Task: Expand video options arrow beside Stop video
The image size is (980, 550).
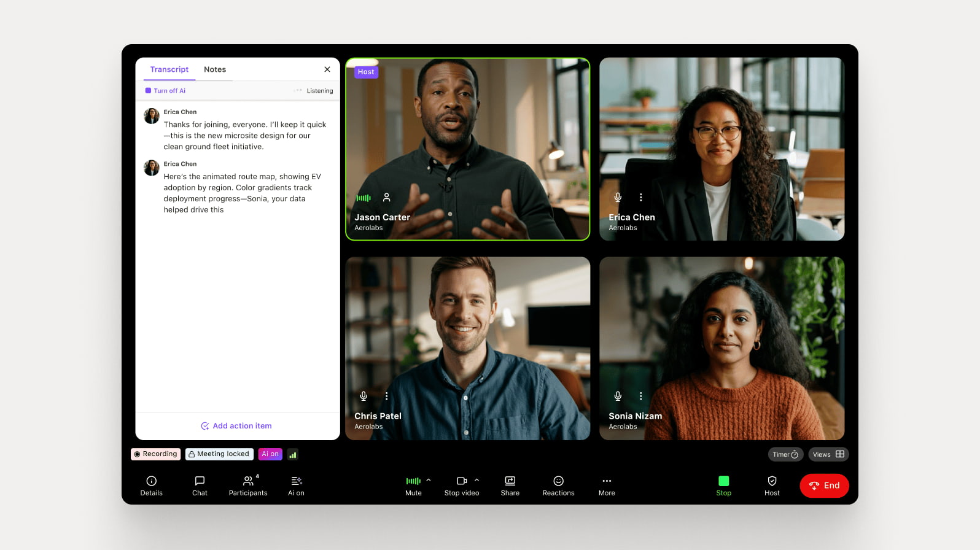Action: coord(477,480)
